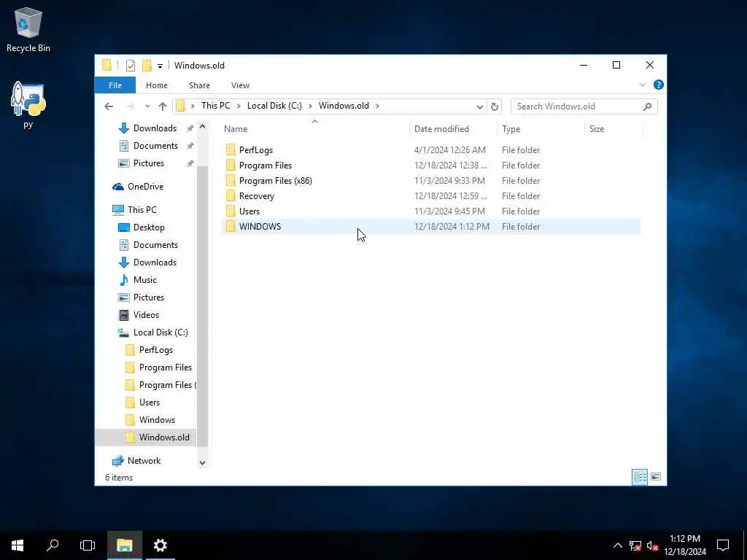747x560 pixels.
Task: Click the search magnifier icon
Action: click(x=647, y=106)
